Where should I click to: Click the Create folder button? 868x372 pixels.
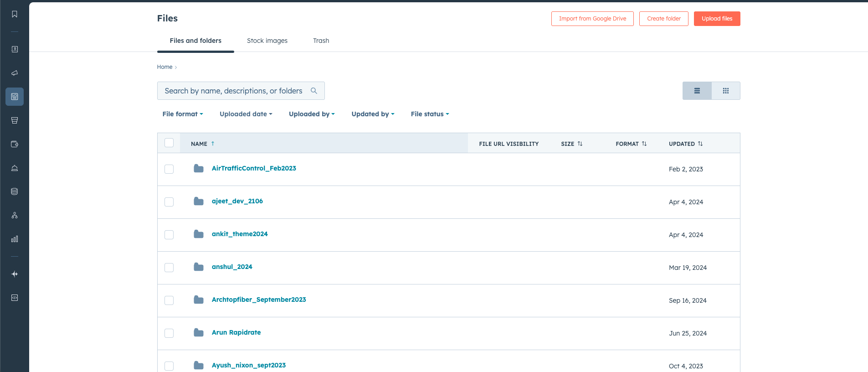click(x=664, y=19)
